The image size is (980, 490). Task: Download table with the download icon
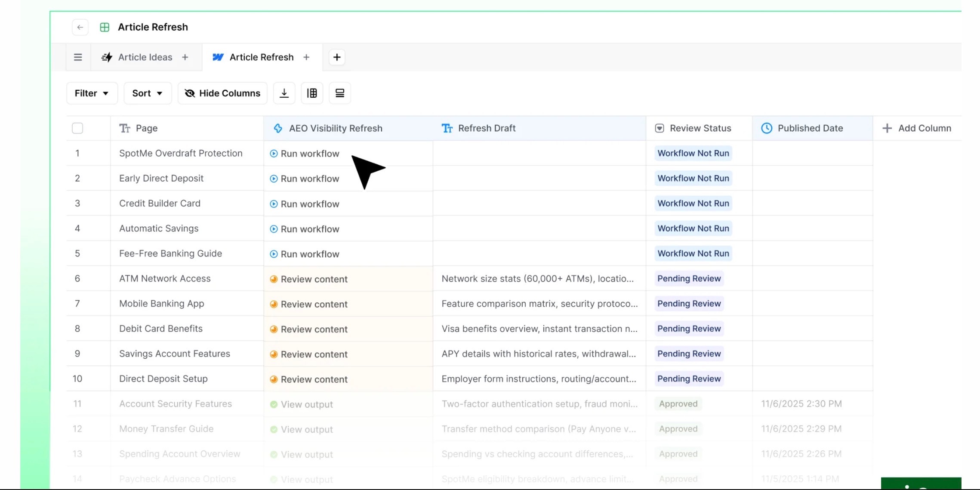pyautogui.click(x=284, y=93)
